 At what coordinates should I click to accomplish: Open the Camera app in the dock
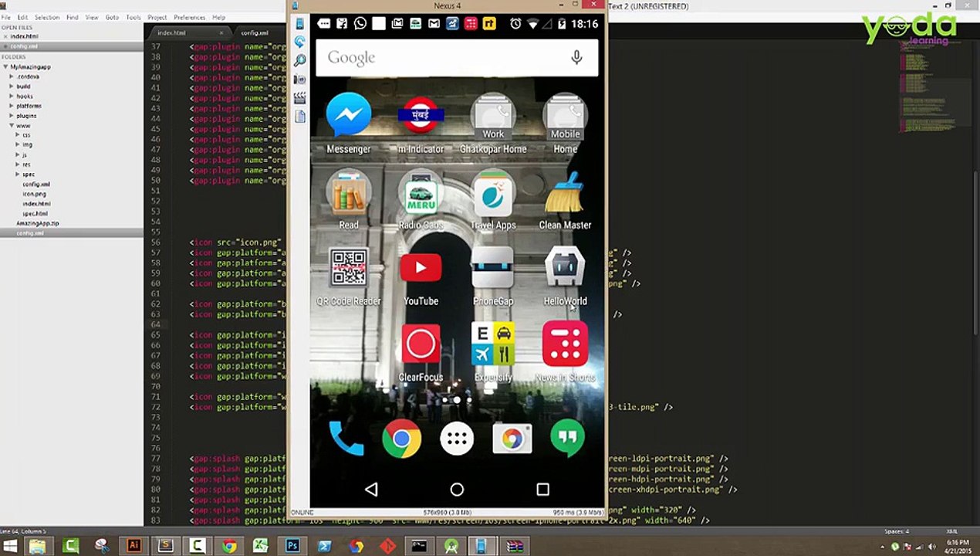click(x=512, y=439)
